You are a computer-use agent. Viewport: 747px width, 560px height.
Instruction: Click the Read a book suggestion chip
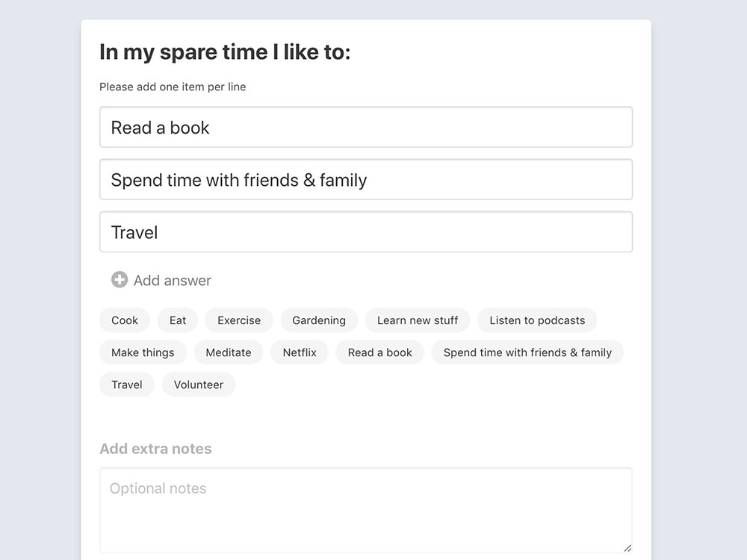tap(380, 352)
